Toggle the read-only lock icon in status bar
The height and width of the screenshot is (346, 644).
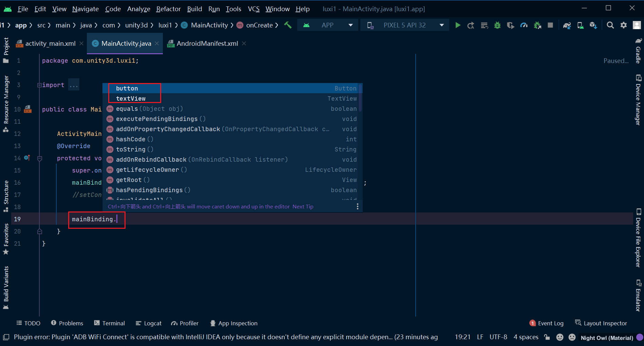(547, 337)
